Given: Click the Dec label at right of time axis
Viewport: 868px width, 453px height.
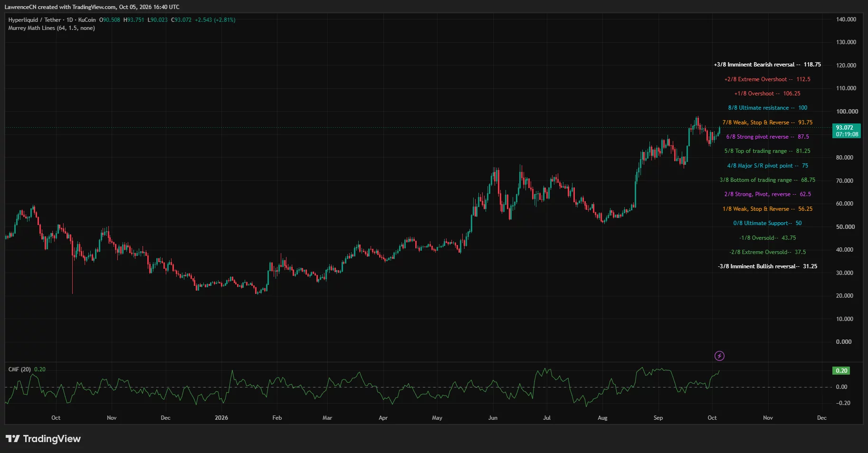Looking at the screenshot, I should 821,418.
